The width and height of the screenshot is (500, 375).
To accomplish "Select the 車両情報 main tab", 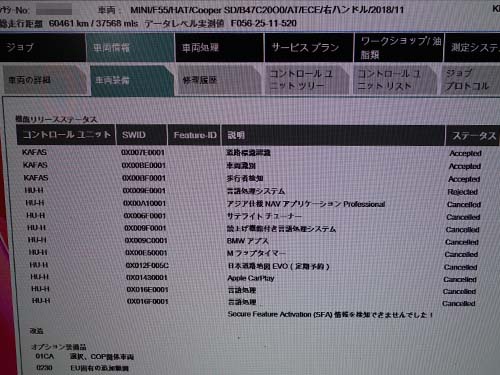I will tap(130, 47).
